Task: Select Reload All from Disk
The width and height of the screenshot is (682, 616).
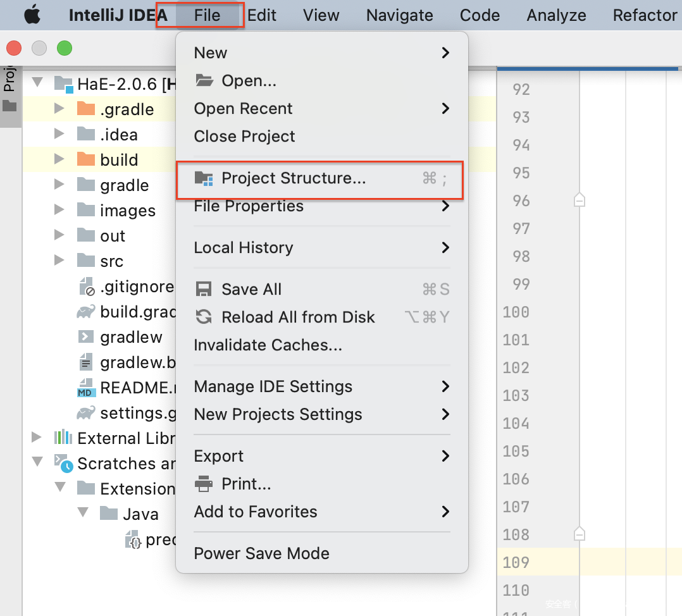Action: point(322,317)
